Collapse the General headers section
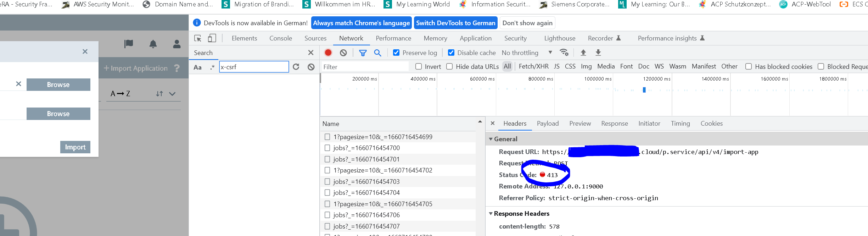This screenshot has width=868, height=236. (491, 139)
